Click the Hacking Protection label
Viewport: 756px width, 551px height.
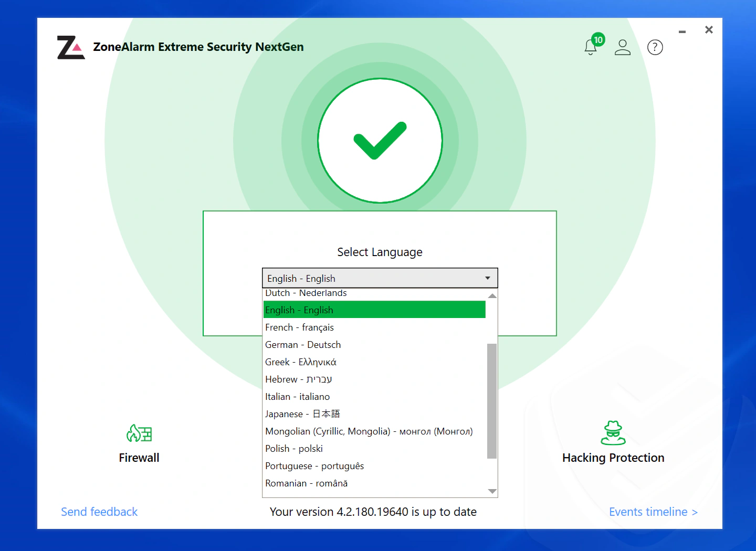tap(613, 458)
